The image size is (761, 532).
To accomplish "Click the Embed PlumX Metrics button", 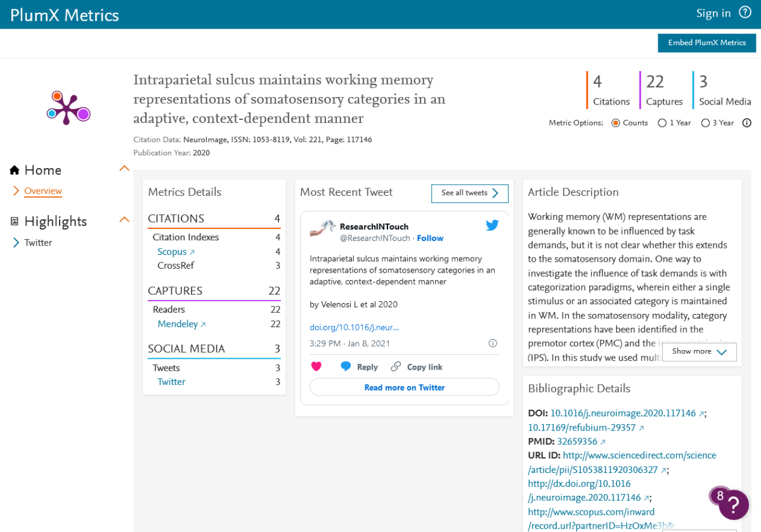I will [x=706, y=43].
